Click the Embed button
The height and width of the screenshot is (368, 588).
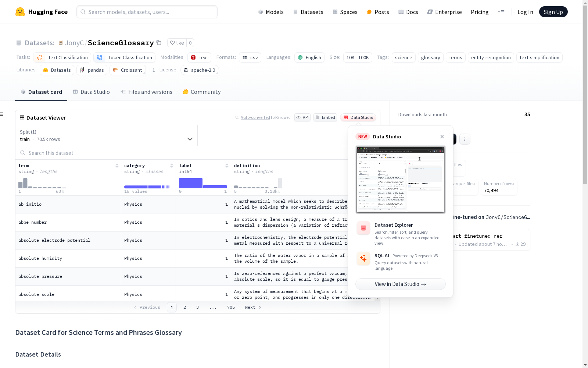(x=325, y=117)
